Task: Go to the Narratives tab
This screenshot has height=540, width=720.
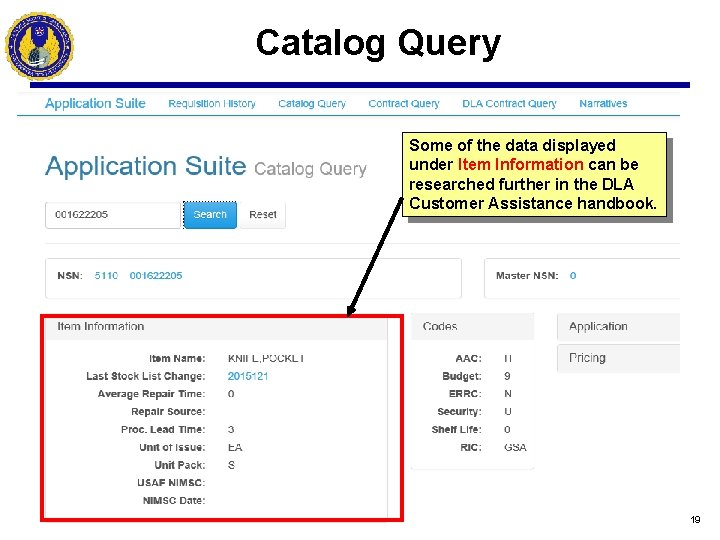Action: pos(603,104)
